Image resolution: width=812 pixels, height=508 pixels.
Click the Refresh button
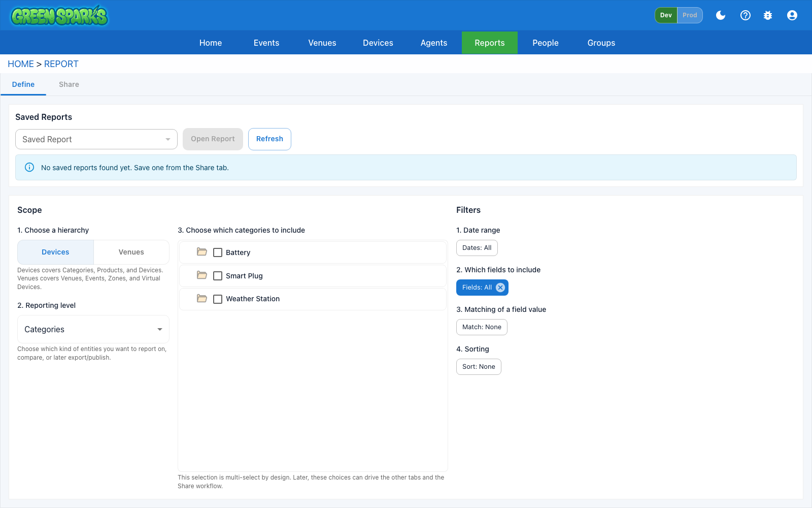(x=269, y=139)
